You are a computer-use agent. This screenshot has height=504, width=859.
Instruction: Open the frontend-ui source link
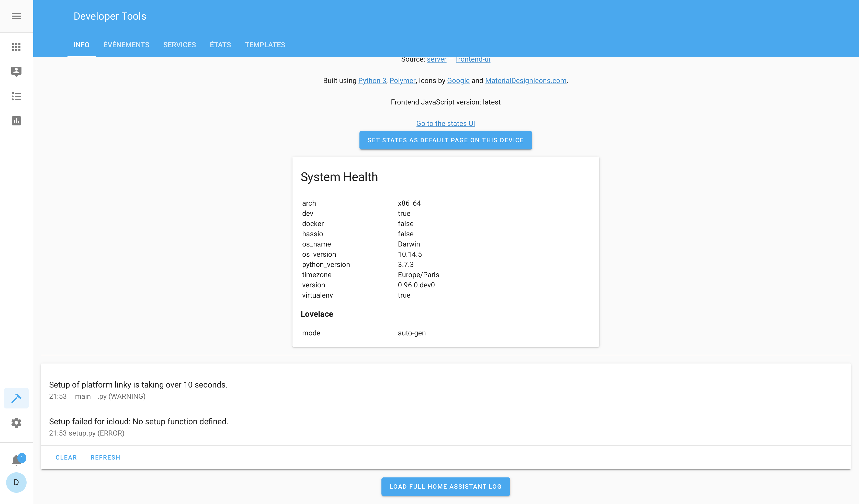473,59
